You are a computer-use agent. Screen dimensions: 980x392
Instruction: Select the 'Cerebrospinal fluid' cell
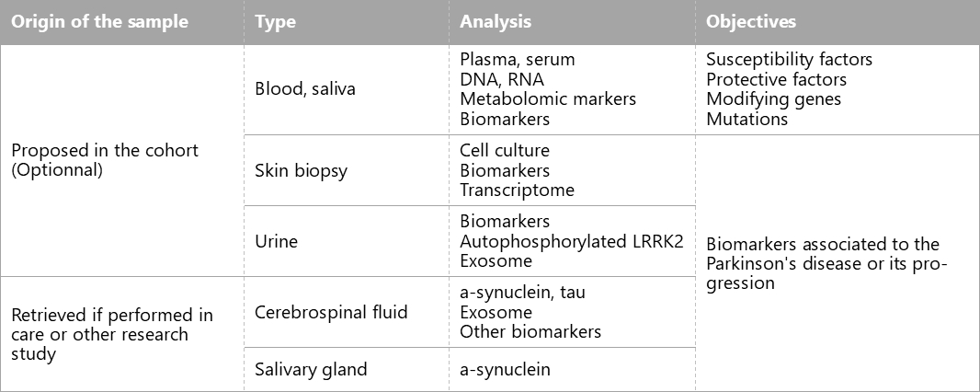pos(331,312)
